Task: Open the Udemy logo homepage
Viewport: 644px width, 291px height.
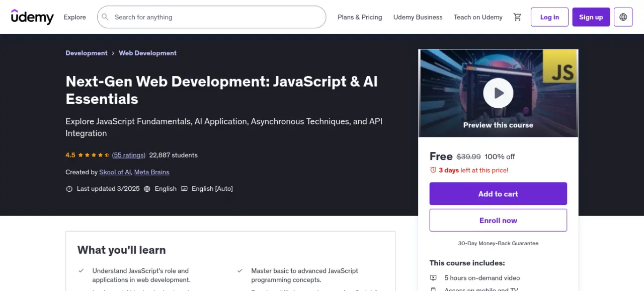Action: [x=32, y=17]
